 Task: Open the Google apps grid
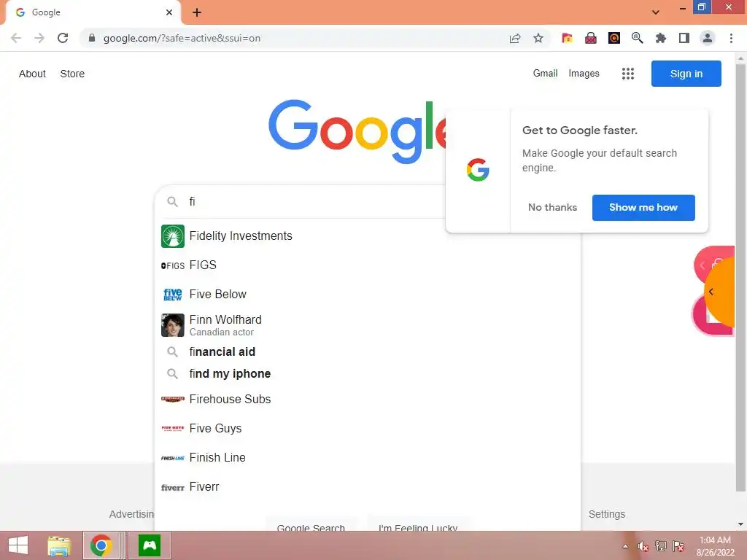(x=628, y=74)
